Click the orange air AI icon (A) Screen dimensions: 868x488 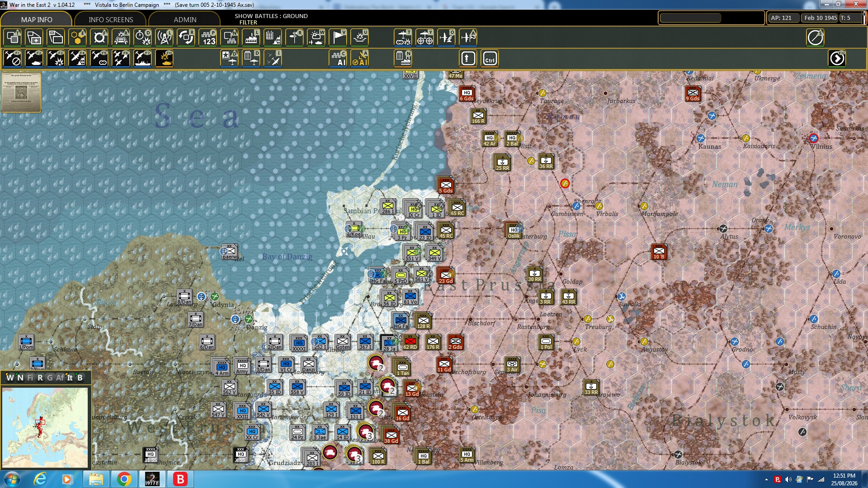[360, 59]
